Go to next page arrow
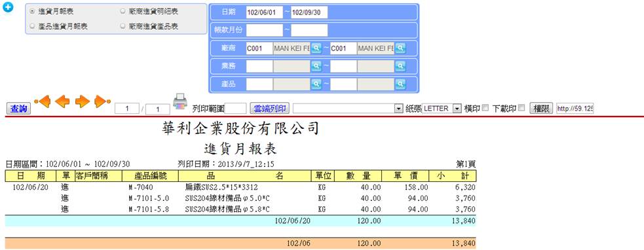 [82, 101]
